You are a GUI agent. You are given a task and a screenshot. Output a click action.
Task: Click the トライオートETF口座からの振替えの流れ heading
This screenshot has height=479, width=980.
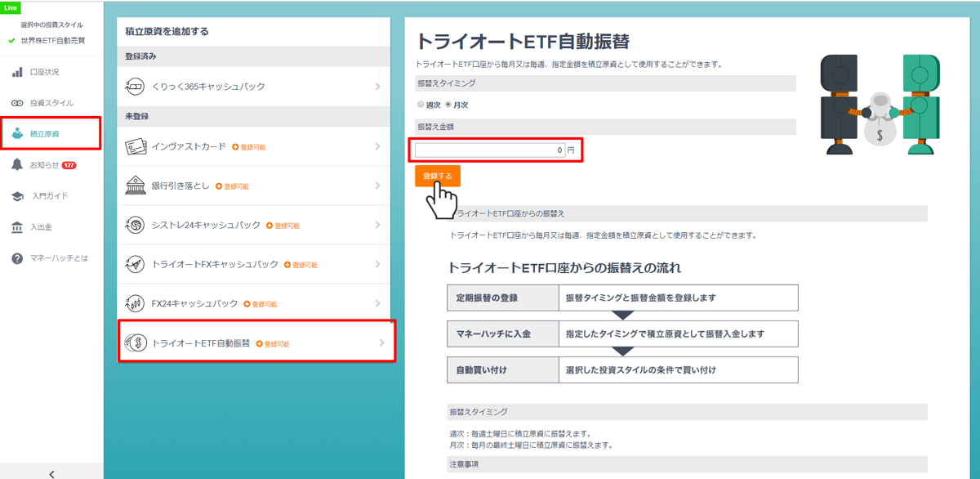pos(564,267)
